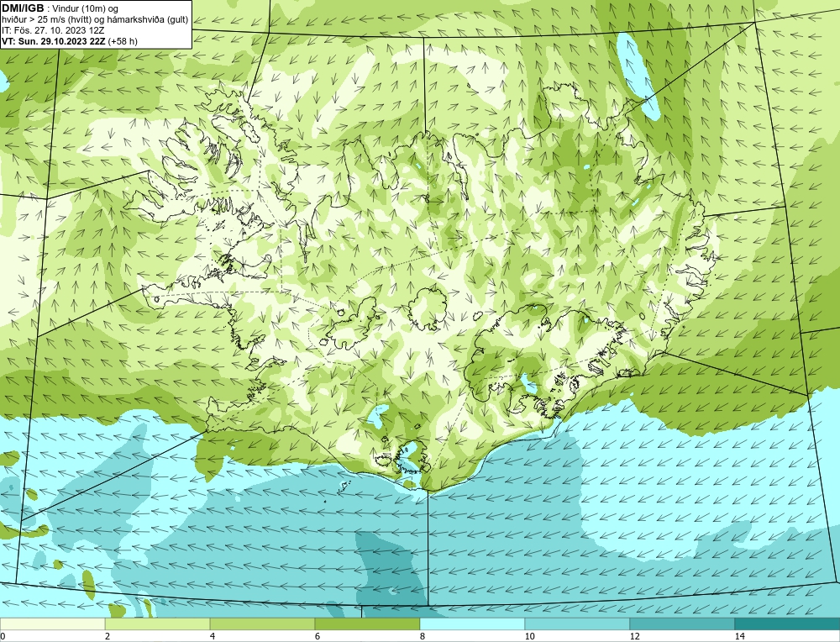Click the 6–8 m/s olive green swatch
Screen dimensions: 840x642
point(368,624)
